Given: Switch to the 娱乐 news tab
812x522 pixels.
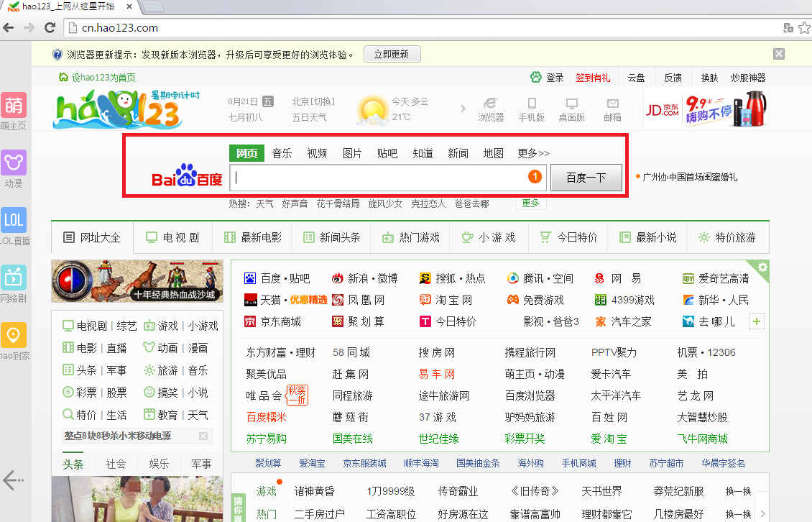Looking at the screenshot, I should (159, 464).
